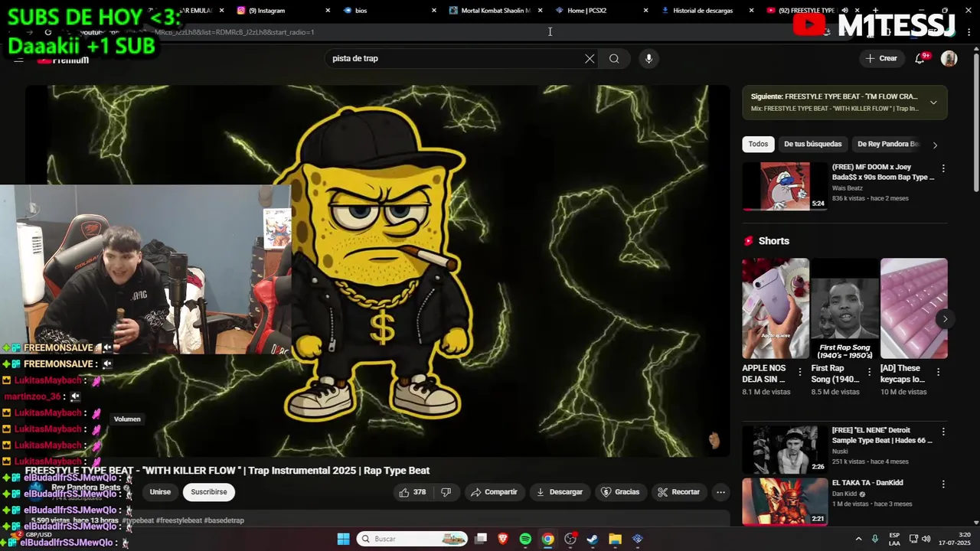Open system volume speaker icon
This screenshot has height=551, width=980.
tap(926, 539)
